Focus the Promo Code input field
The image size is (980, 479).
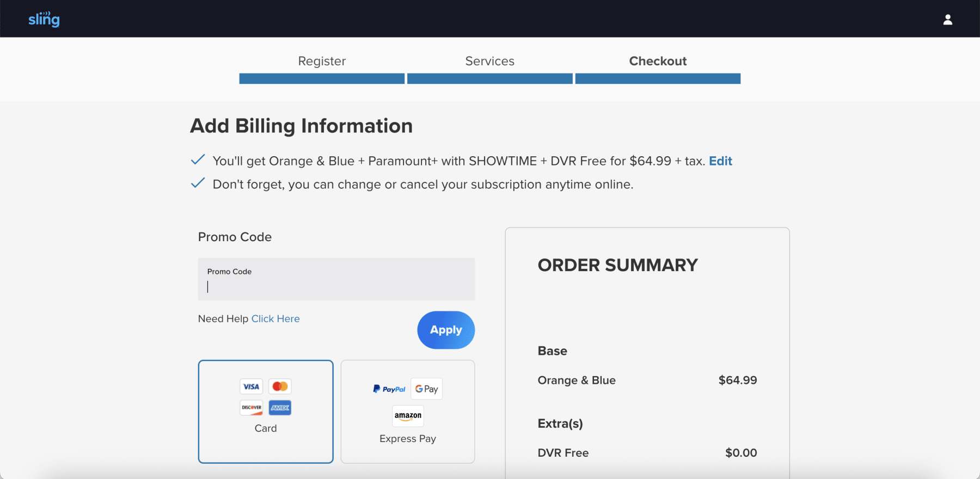336,279
